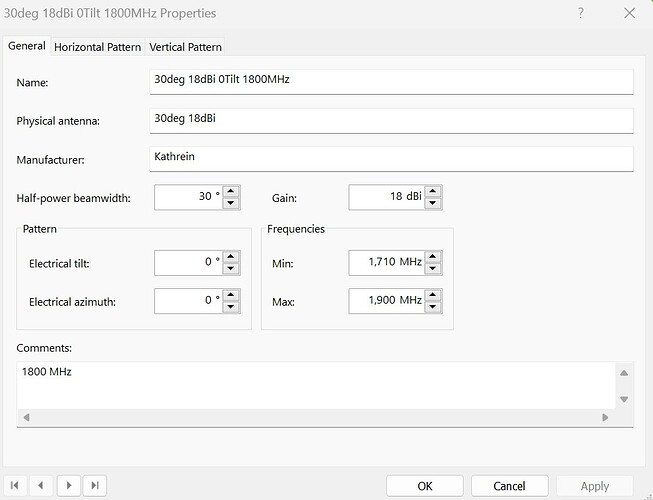This screenshot has width=653, height=500.
Task: Go to next record arrow button
Action: [69, 485]
